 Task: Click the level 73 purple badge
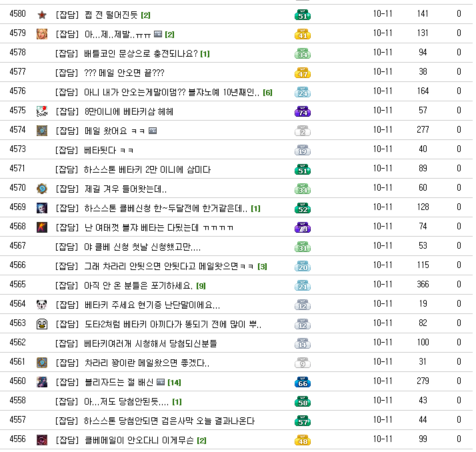(x=303, y=227)
